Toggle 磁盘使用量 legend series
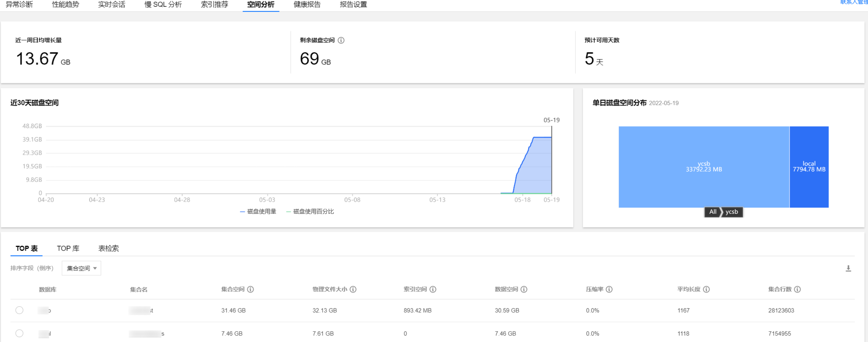This screenshot has width=868, height=342. coord(258,212)
